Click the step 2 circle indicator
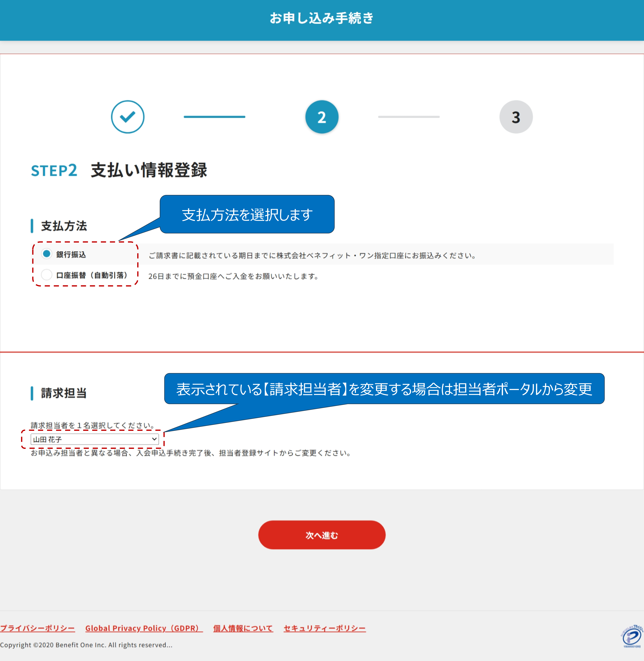Screen dimensions: 644x661 pos(322,117)
